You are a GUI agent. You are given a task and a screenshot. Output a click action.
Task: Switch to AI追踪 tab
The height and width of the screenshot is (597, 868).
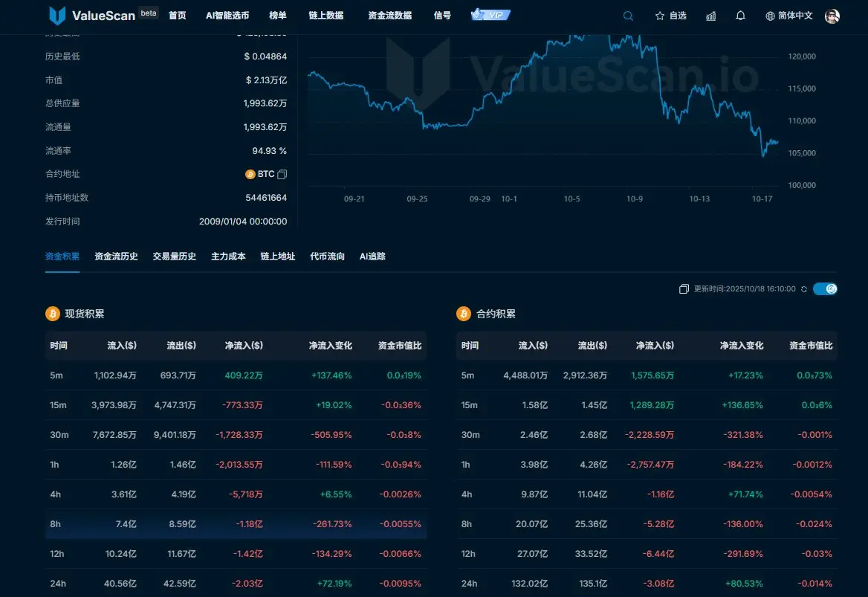[372, 256]
